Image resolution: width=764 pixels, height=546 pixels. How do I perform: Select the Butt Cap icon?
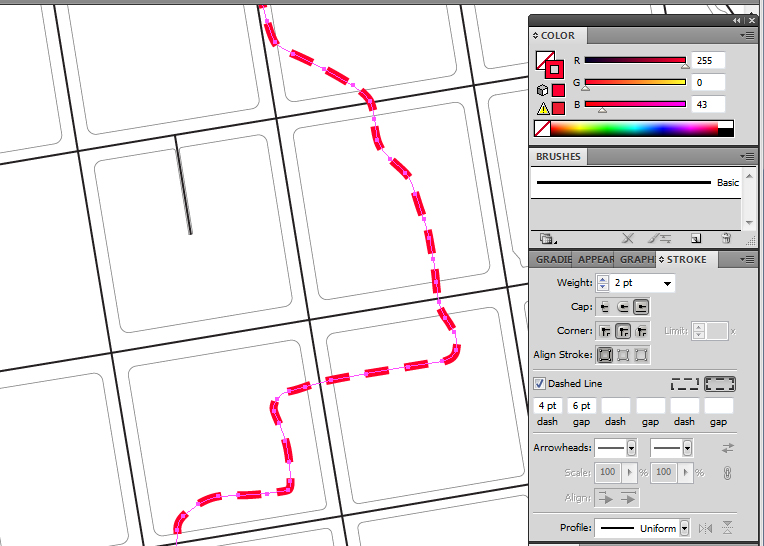(x=605, y=307)
